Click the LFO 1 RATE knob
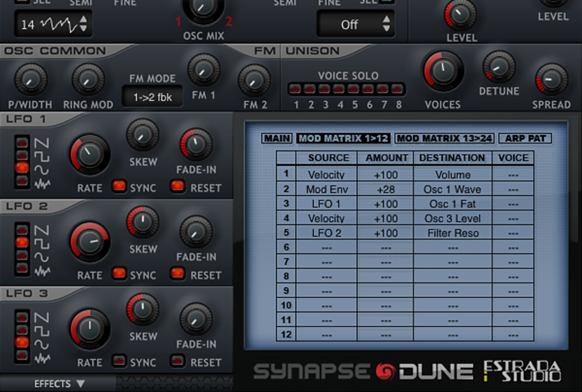Screen dimensions: 582x392 point(90,155)
